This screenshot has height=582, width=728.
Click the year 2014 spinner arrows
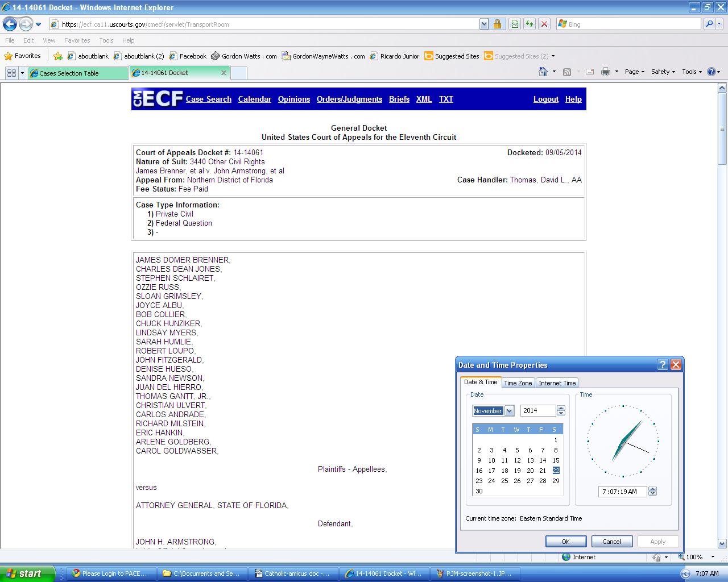coord(561,410)
